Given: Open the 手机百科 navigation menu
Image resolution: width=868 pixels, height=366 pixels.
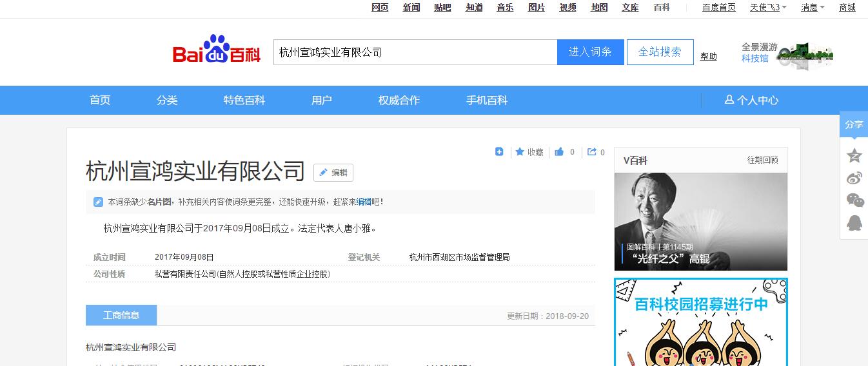Looking at the screenshot, I should [487, 100].
